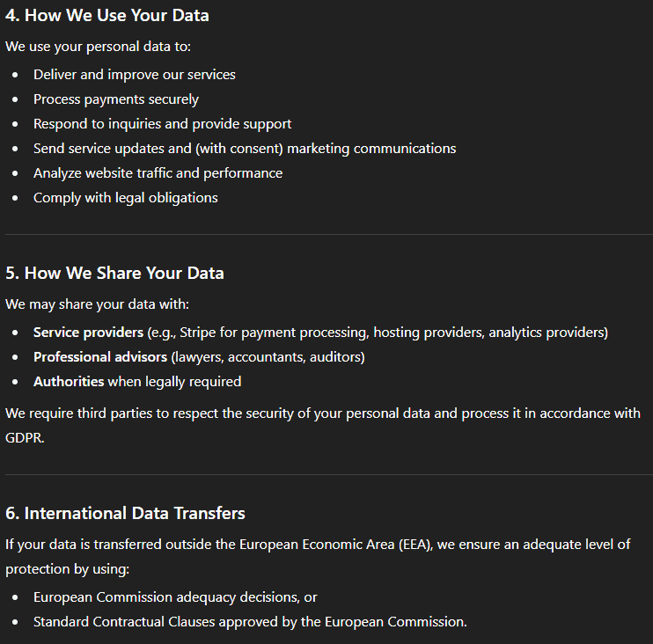Click bold 'Professional advisors' text
The width and height of the screenshot is (653, 644).
pyautogui.click(x=100, y=357)
